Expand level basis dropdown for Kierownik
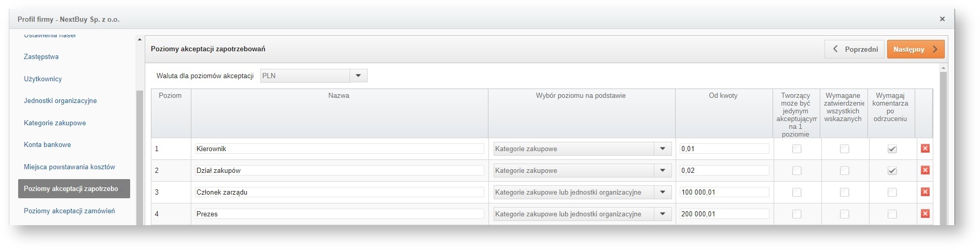This screenshot has height=250, width=980. 662,149
